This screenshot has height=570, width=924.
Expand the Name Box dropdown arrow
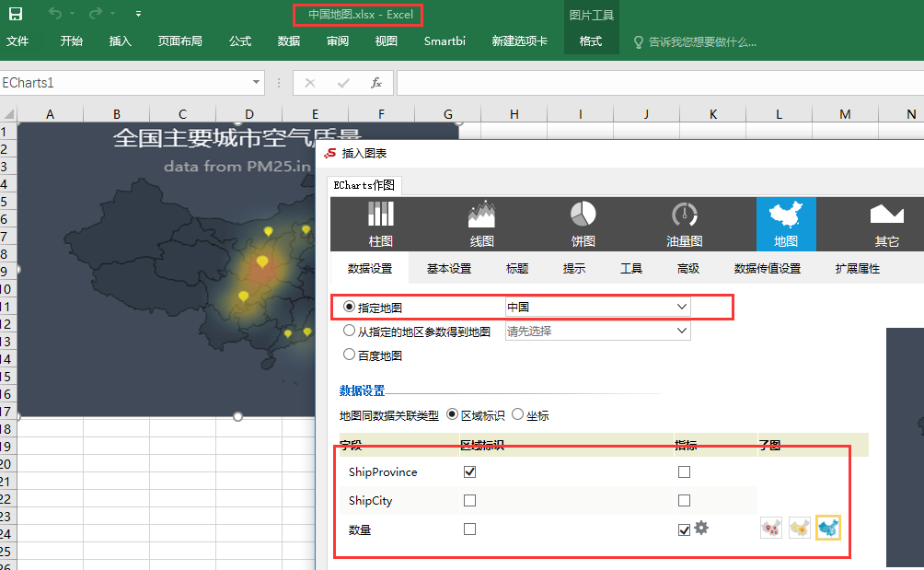click(257, 83)
